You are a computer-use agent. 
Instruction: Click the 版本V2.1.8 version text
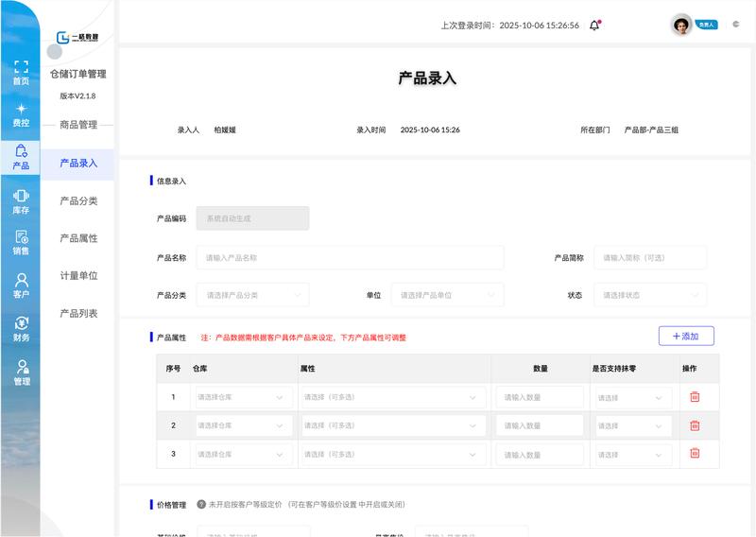tap(77, 96)
